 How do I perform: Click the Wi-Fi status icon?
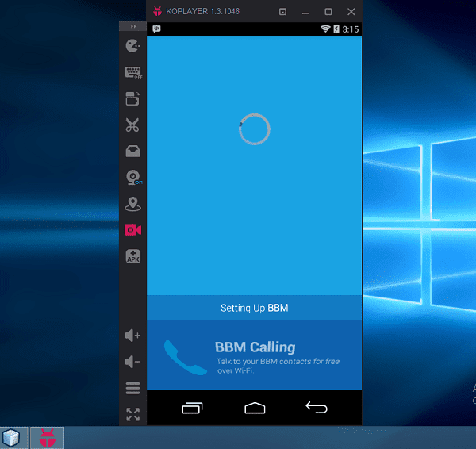pyautogui.click(x=325, y=29)
